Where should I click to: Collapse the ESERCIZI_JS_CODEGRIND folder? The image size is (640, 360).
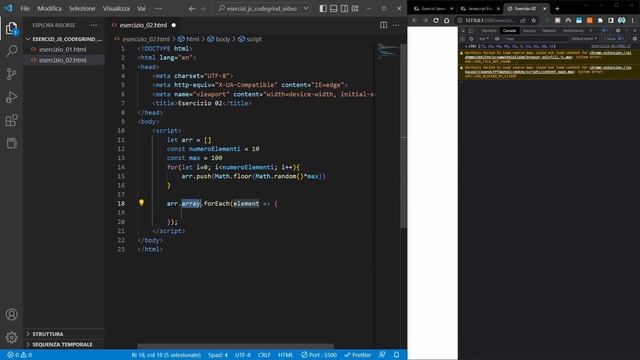(64, 39)
